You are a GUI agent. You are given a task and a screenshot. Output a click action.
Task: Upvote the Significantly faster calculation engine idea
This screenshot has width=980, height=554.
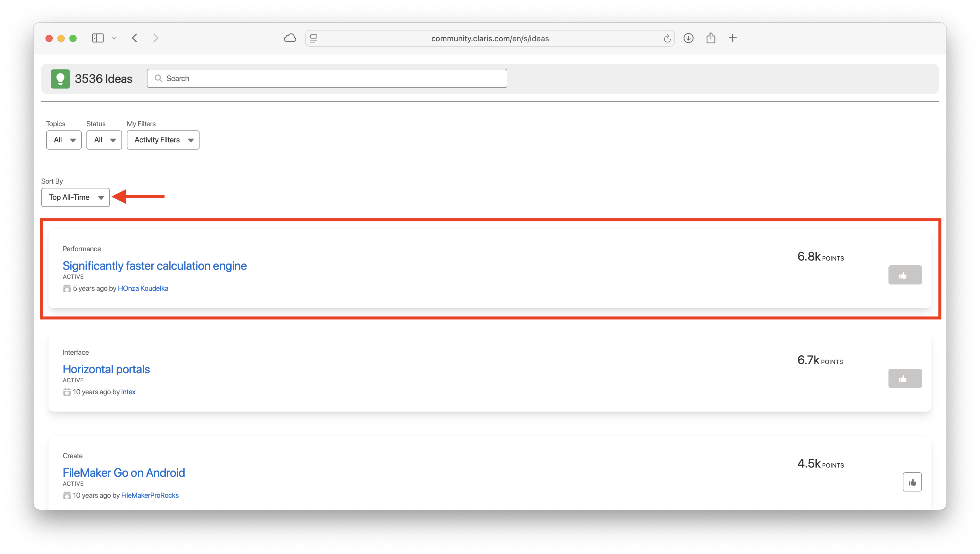pos(905,275)
